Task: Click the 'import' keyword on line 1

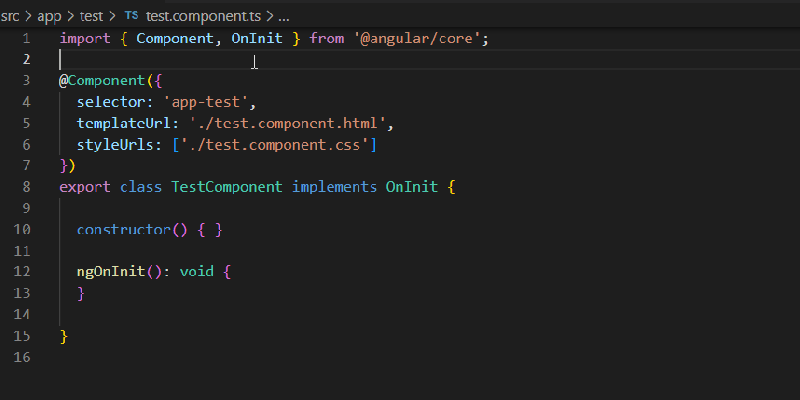Action: click(x=85, y=38)
